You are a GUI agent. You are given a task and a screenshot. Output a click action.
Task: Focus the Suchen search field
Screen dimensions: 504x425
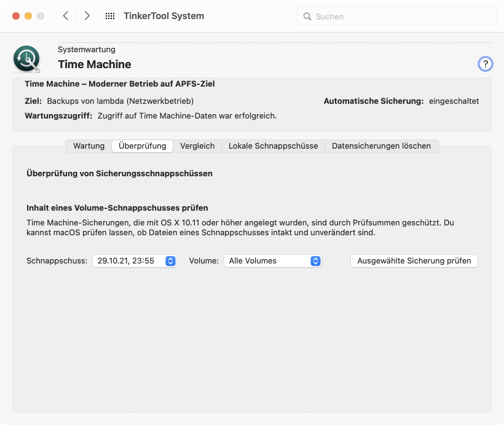click(x=396, y=17)
